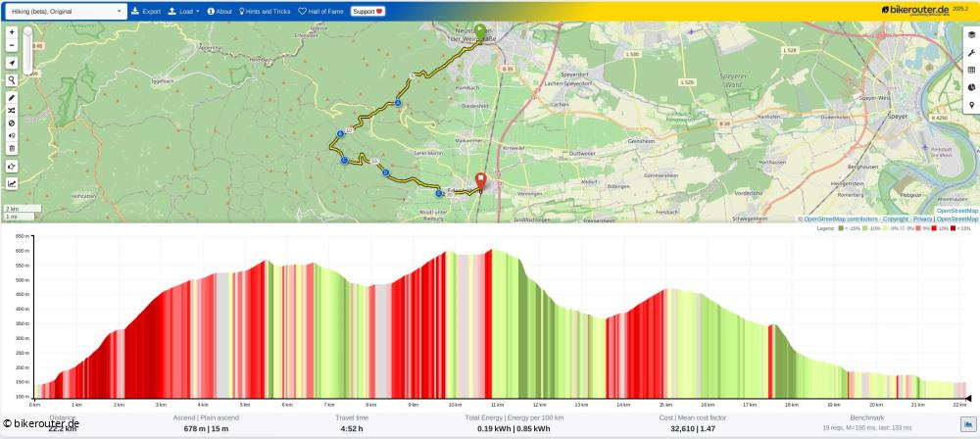980x439 pixels.
Task: Open routing settings with the wrench icon
Action: 971,52
